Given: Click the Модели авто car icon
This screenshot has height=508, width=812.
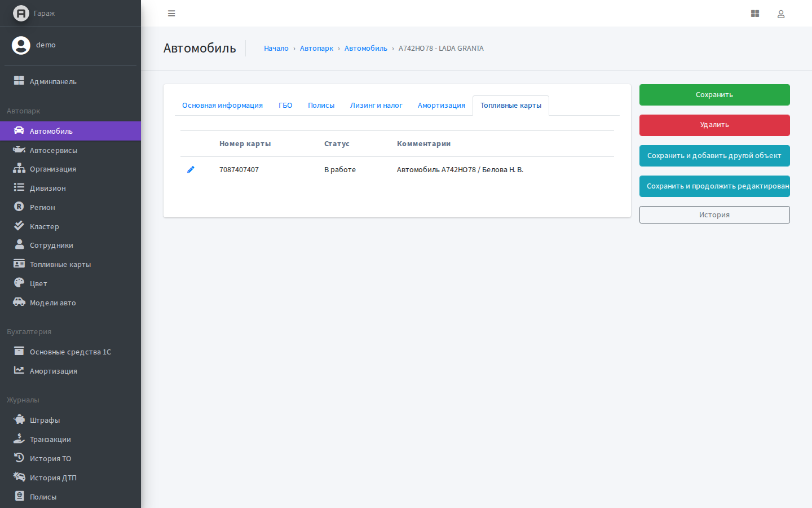Looking at the screenshot, I should [19, 302].
